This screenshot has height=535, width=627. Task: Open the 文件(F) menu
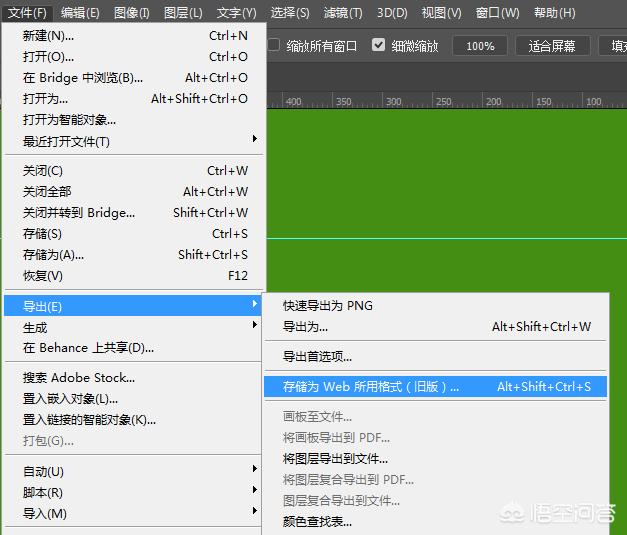pos(27,13)
